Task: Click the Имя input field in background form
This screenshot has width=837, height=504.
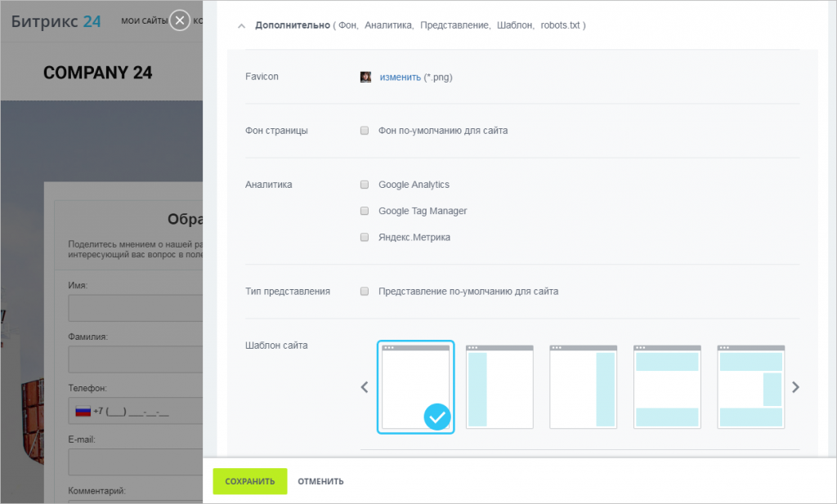Action: [136, 308]
